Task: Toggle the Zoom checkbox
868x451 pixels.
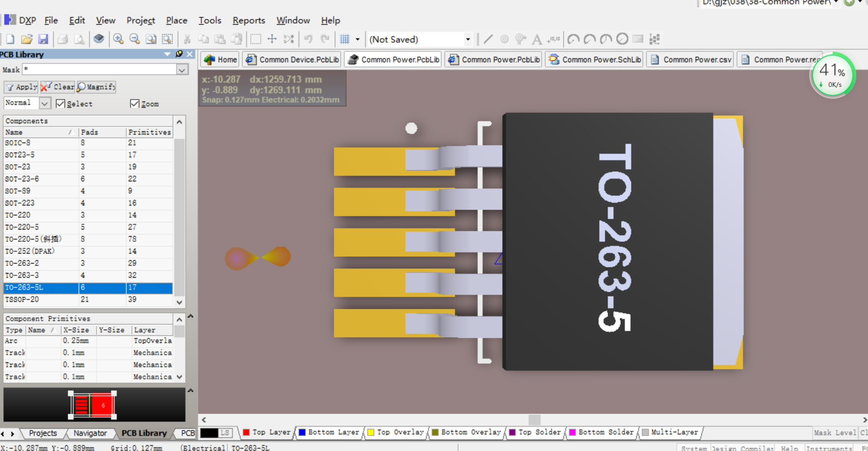Action: tap(134, 103)
